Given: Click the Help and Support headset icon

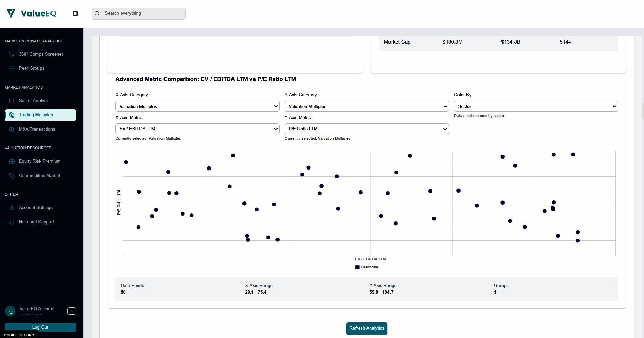Looking at the screenshot, I should click(x=12, y=222).
